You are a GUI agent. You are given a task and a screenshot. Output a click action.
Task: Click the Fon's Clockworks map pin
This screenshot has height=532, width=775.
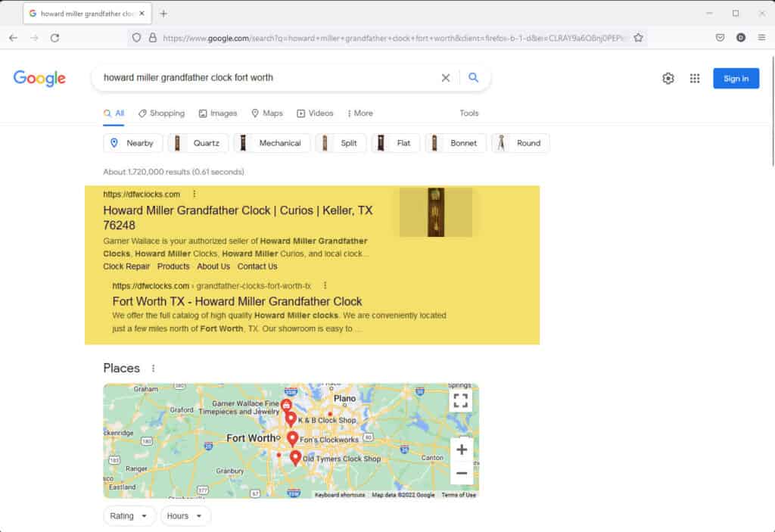[293, 438]
